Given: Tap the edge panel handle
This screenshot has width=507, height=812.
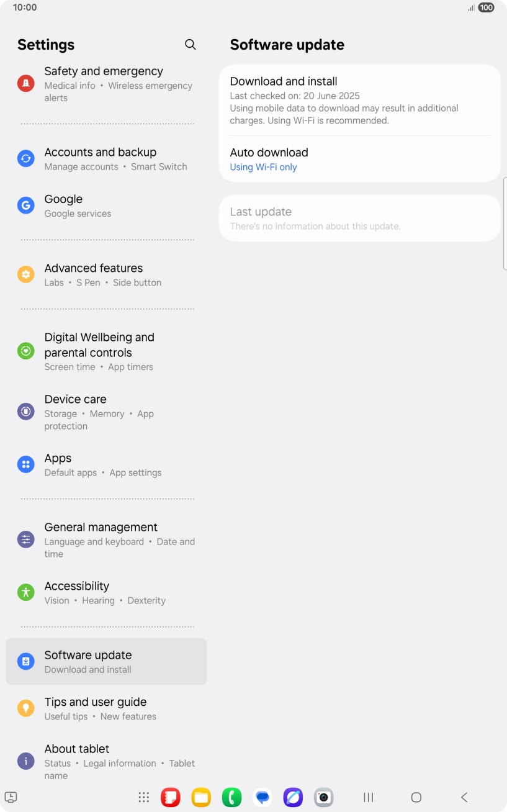Looking at the screenshot, I should (505, 223).
